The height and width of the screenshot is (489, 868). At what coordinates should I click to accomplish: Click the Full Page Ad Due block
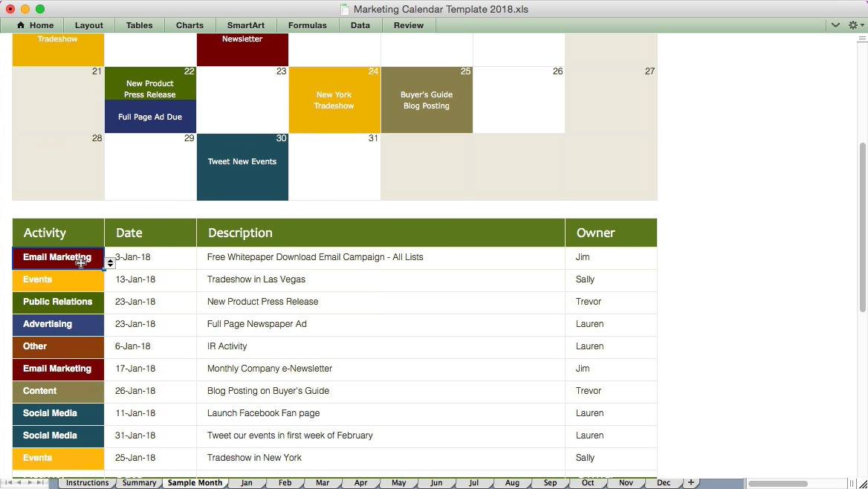[x=150, y=117]
